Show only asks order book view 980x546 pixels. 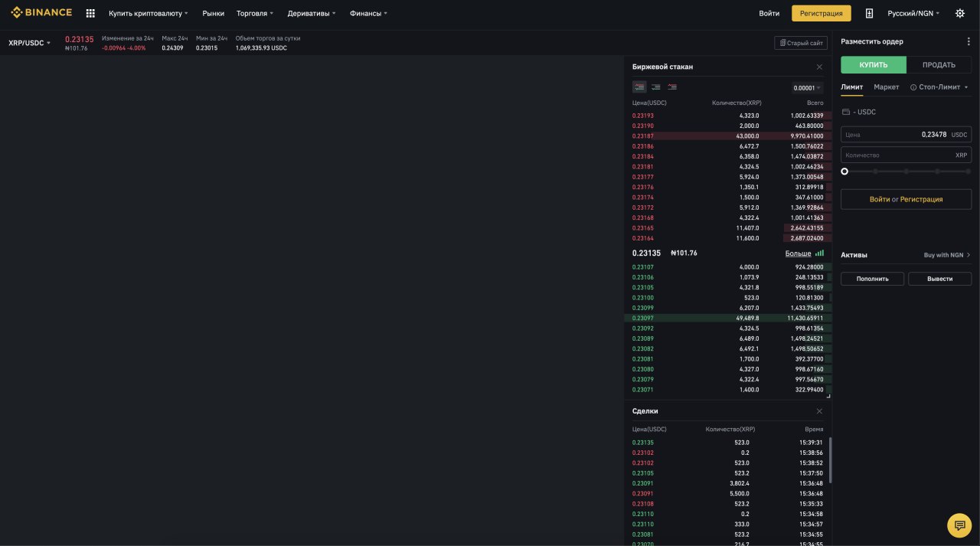tap(672, 87)
